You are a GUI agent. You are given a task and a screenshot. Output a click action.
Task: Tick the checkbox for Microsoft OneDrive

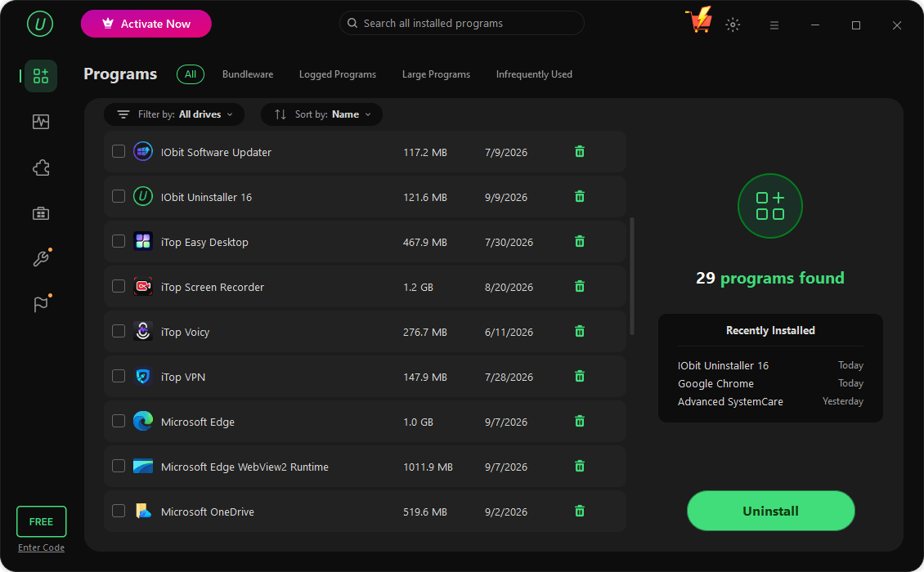coord(119,511)
